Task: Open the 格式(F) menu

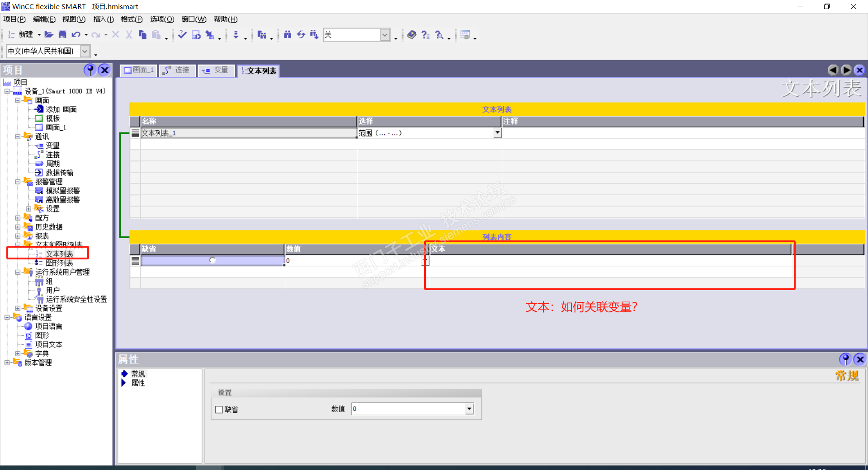Action: click(132, 19)
